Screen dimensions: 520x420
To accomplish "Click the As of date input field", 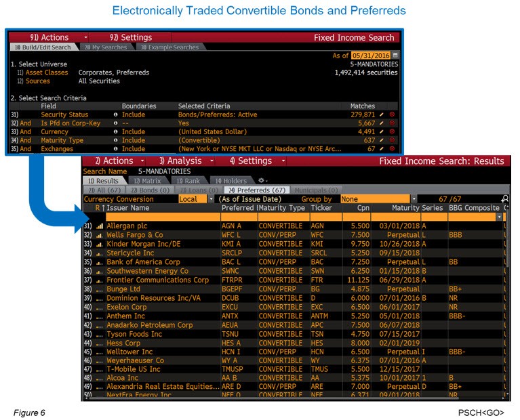I will click(x=370, y=55).
